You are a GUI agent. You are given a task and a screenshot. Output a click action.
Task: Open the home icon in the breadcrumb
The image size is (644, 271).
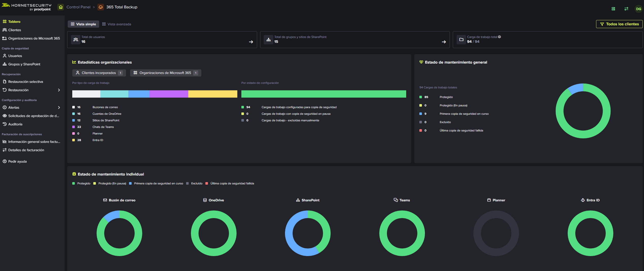point(60,7)
